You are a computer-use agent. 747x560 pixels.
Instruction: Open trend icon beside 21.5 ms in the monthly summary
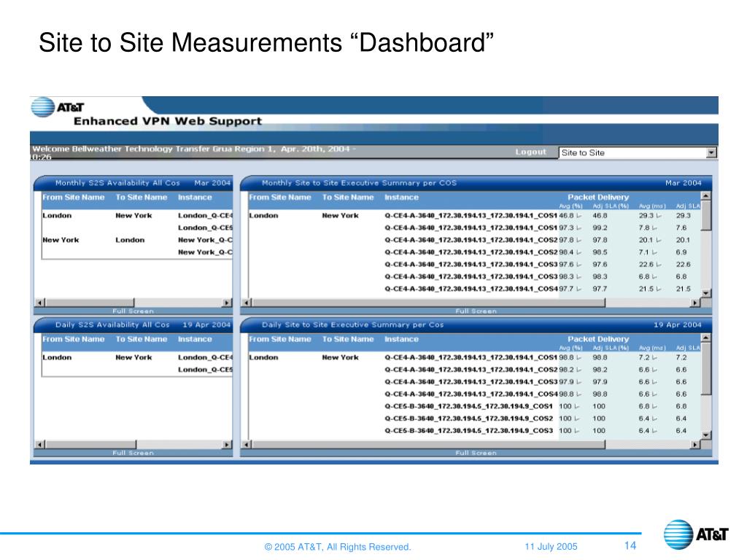[x=659, y=289]
